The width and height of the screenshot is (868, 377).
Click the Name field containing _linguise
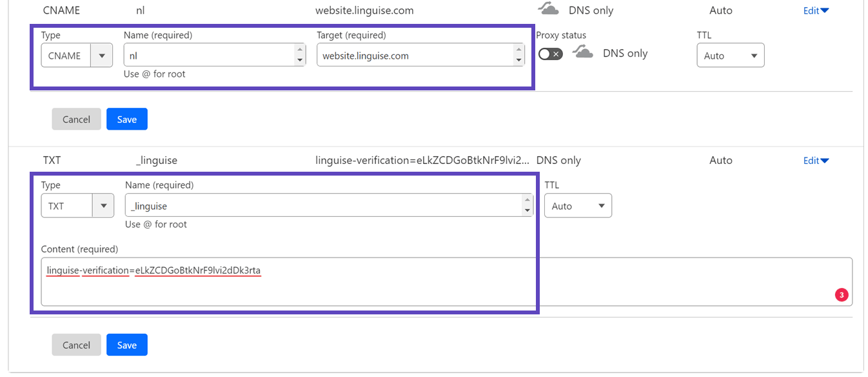[x=329, y=206]
